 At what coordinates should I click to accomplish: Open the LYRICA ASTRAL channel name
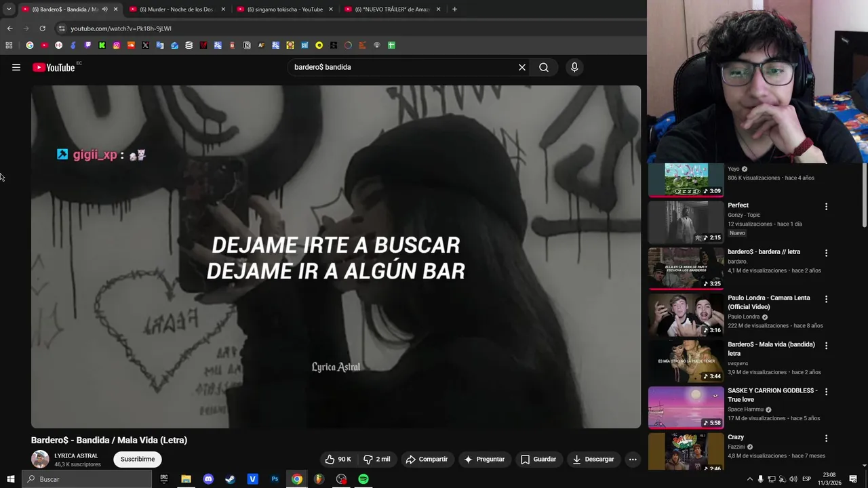click(76, 456)
